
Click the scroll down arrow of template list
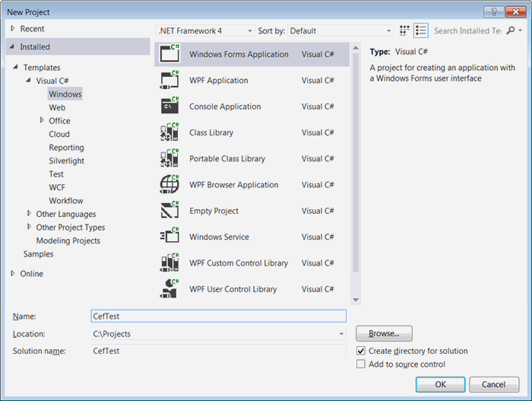(356, 300)
